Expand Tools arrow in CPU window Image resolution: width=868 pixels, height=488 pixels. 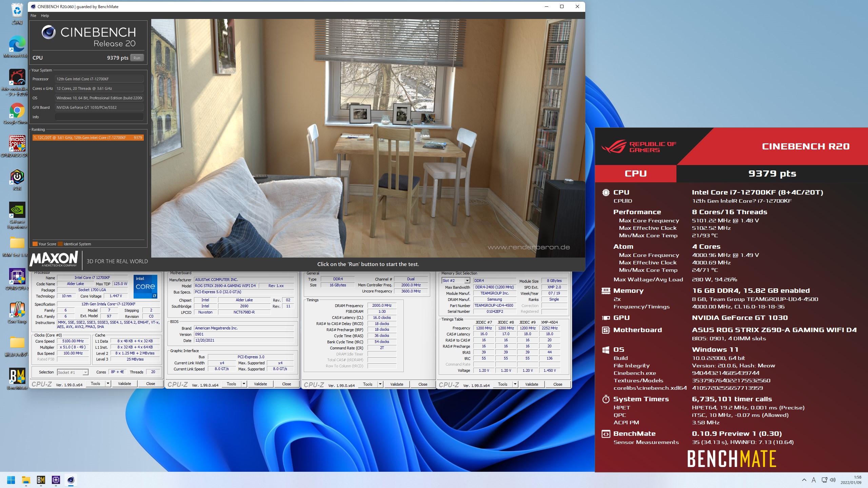108,384
